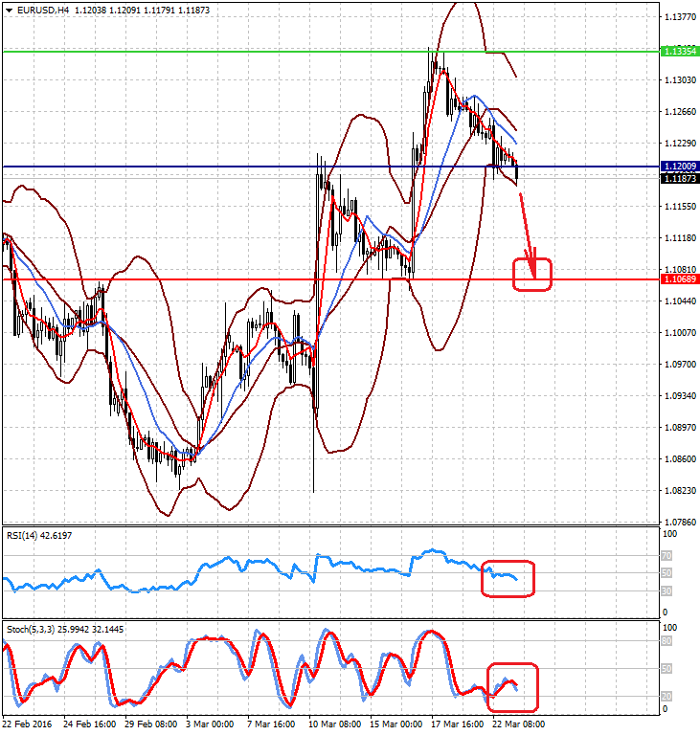The image size is (700, 735).
Task: Click the 10 Mar 08:00 time label
Action: [334, 724]
